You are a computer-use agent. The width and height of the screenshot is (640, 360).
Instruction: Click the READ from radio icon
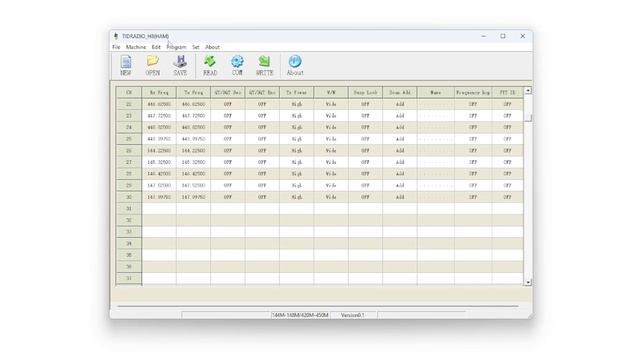pos(210,65)
